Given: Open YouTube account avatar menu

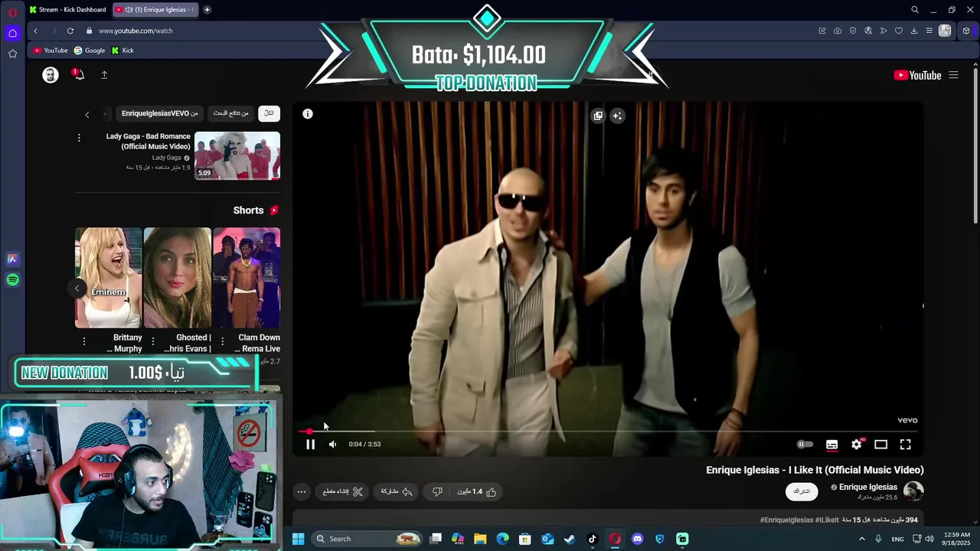Looking at the screenshot, I should point(51,75).
